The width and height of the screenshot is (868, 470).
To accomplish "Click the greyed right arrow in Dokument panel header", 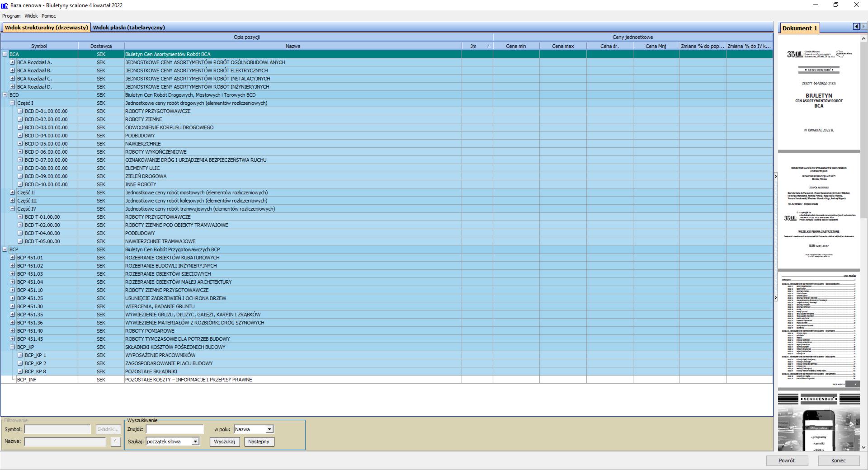I will pyautogui.click(x=864, y=27).
